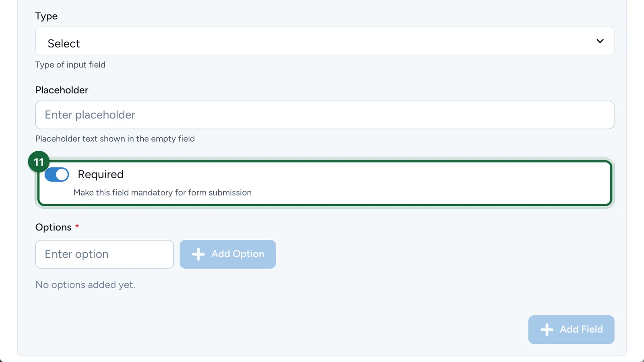Click the 'Type of input field' hint
This screenshot has height=362, width=644.
(70, 65)
